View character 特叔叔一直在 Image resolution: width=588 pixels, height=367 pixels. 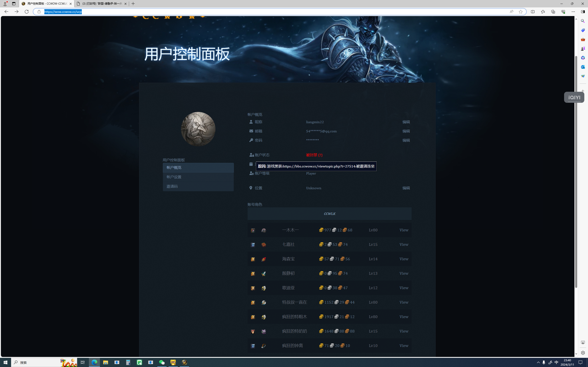tap(404, 302)
